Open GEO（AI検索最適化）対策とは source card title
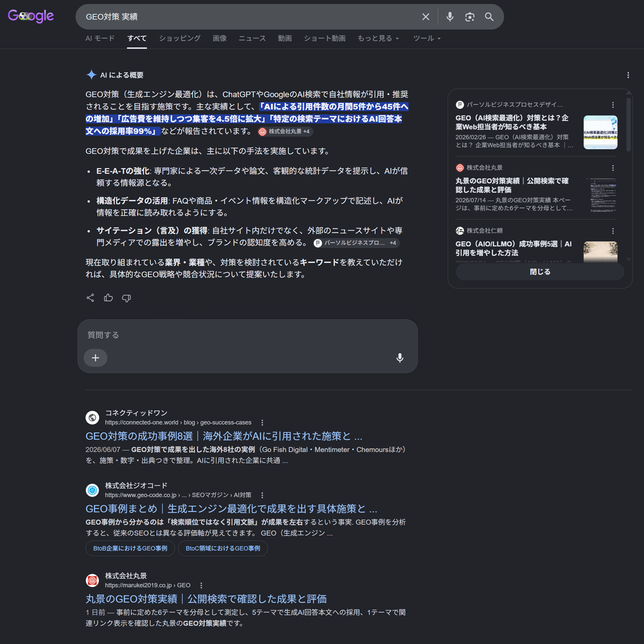This screenshot has width=644, height=644. [512, 122]
